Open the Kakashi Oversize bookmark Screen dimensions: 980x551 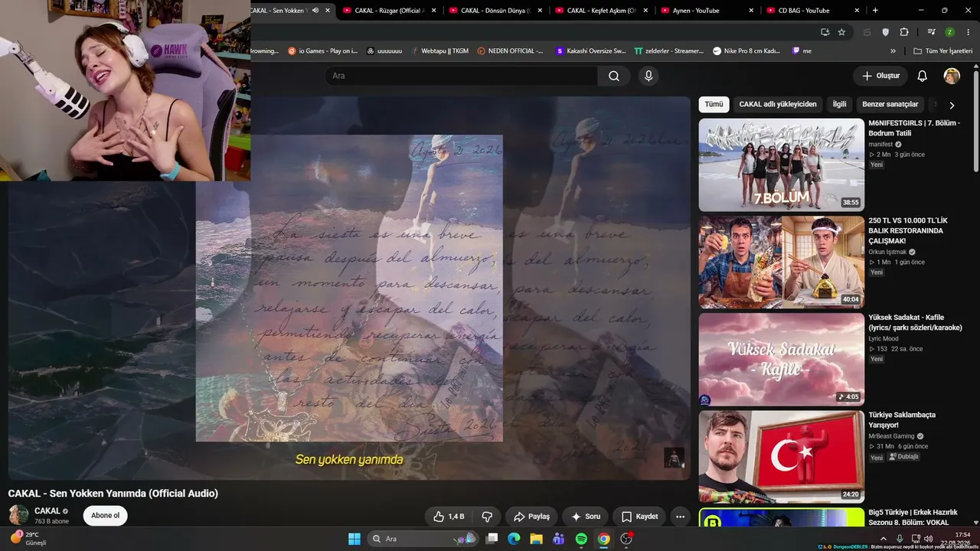(x=590, y=51)
